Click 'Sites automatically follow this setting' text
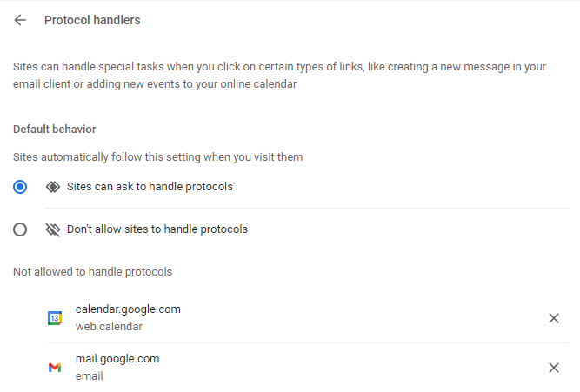Image resolution: width=580 pixels, height=392 pixels. [157, 157]
